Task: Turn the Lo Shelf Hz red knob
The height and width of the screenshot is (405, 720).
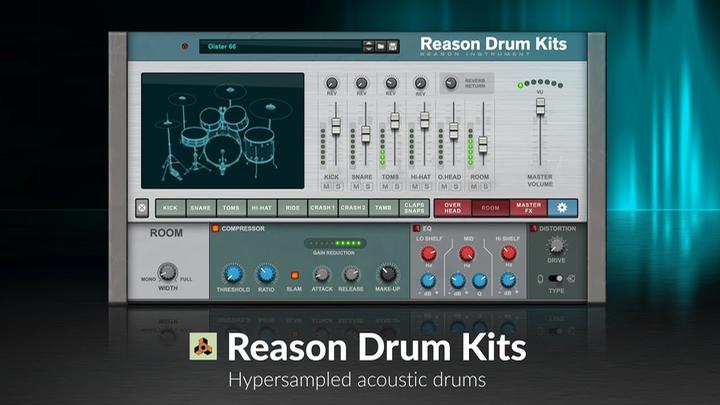Action: tap(428, 253)
